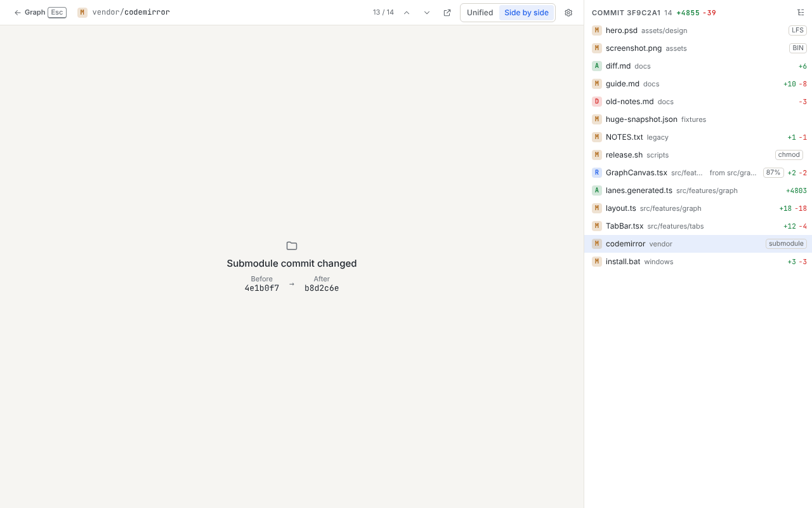This screenshot has width=812, height=508.
Task: Click Submodule commit changed message
Action: coord(292,264)
